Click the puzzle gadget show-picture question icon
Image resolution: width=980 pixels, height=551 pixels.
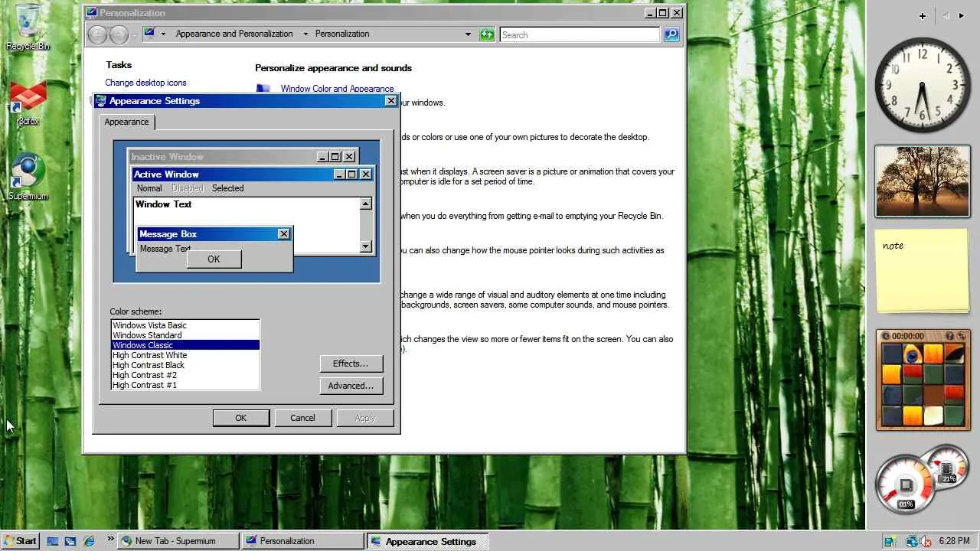pos(949,336)
